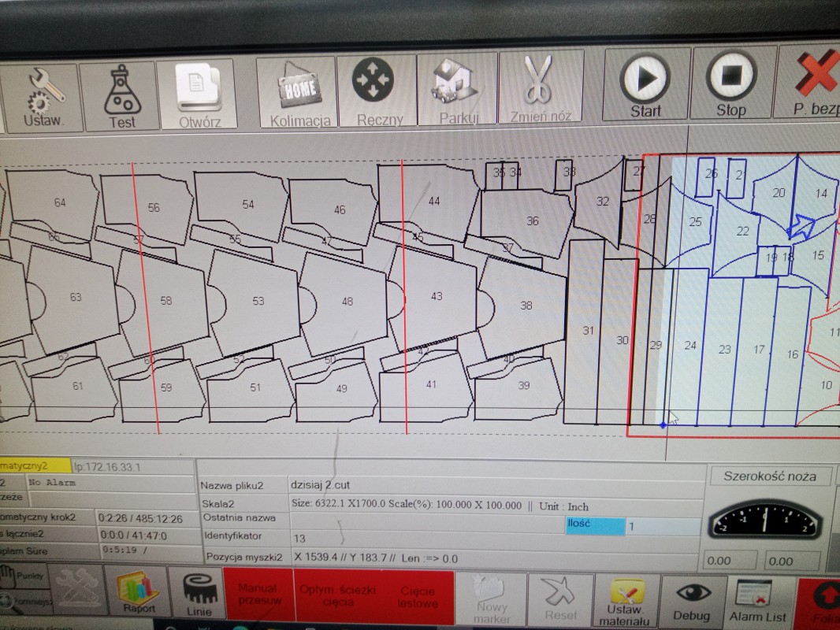The height and width of the screenshot is (630, 840).
Task: Click the Szerokość noża gauge dial
Action: [765, 521]
